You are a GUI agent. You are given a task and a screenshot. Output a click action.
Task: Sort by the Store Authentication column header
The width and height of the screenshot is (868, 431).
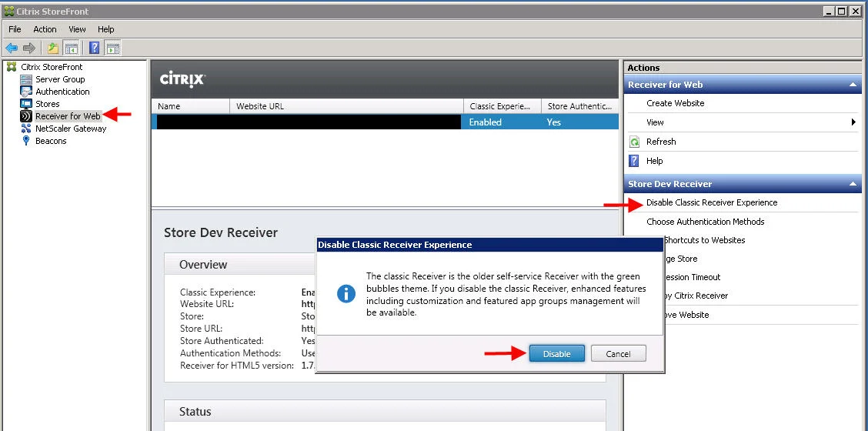579,106
